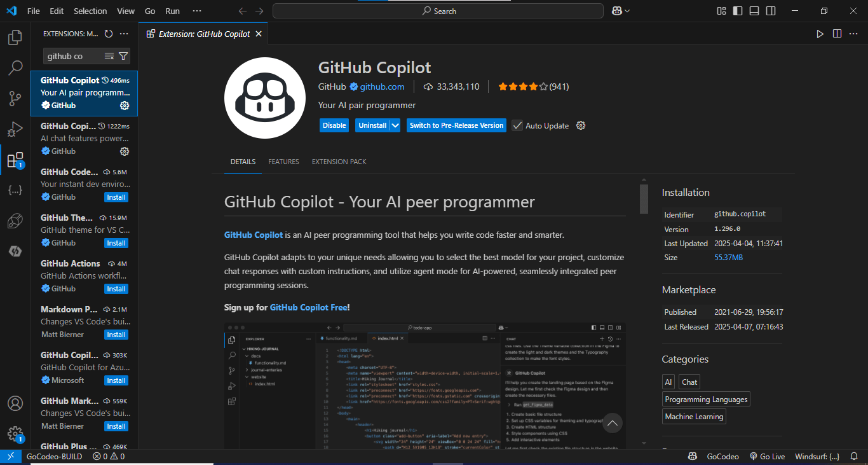Click Switch to Pre-Release Version button
The width and height of the screenshot is (868, 465).
456,125
